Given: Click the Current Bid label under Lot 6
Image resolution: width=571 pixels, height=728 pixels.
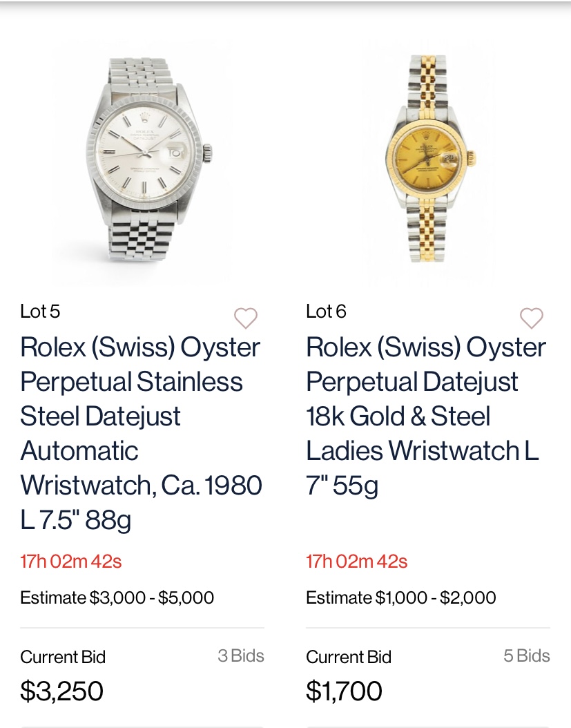Looking at the screenshot, I should coord(349,657).
